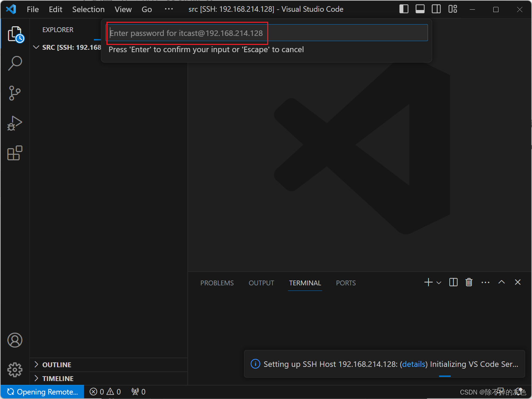Viewport: 532px width, 399px height.
Task: Split the terminal pane
Action: click(x=453, y=282)
